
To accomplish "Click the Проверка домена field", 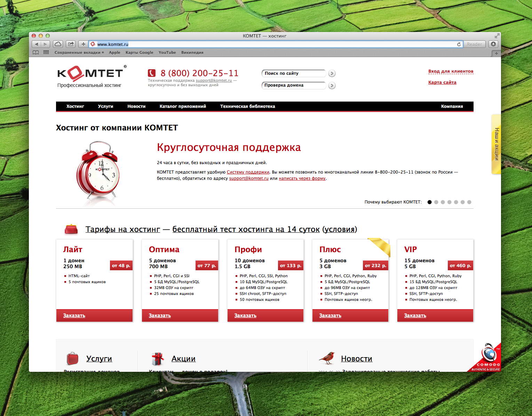I will point(294,85).
